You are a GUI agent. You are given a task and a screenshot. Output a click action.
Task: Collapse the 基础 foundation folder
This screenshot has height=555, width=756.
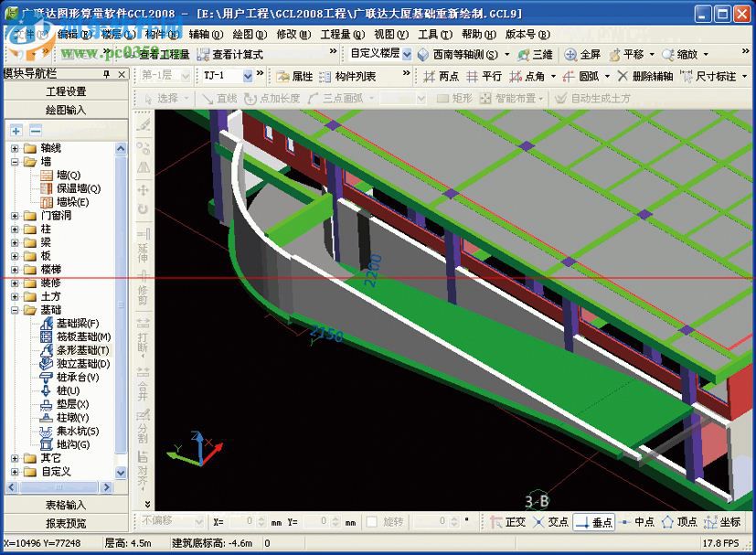coord(16,310)
